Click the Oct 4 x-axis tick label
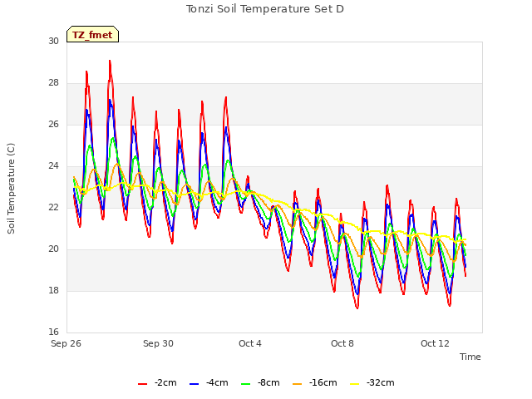 (250, 343)
